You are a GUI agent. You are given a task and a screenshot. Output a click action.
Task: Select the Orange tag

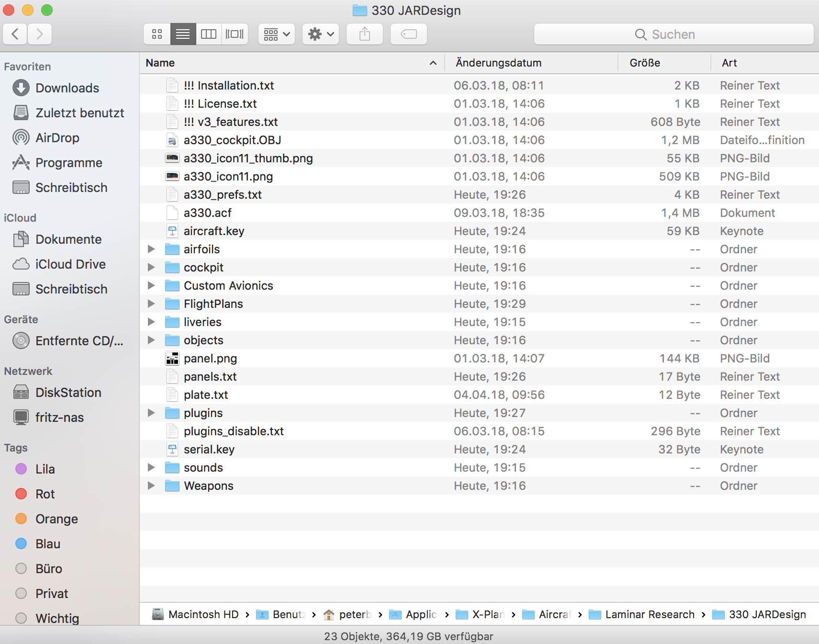point(47,519)
